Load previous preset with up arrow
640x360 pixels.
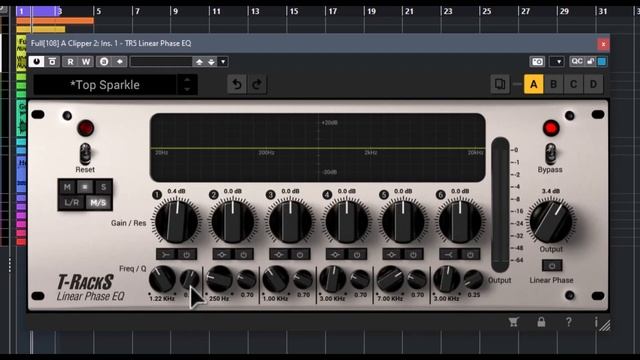tap(199, 62)
